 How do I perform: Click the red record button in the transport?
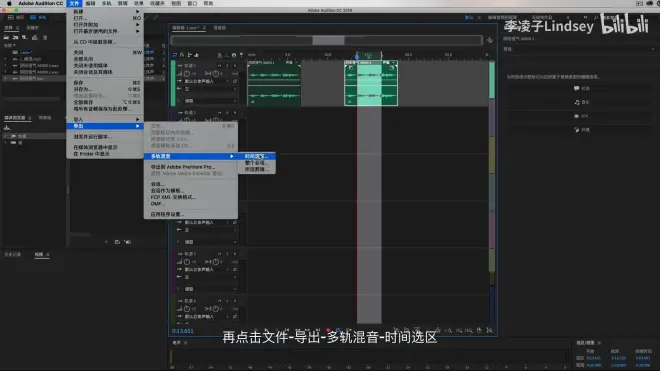click(328, 331)
